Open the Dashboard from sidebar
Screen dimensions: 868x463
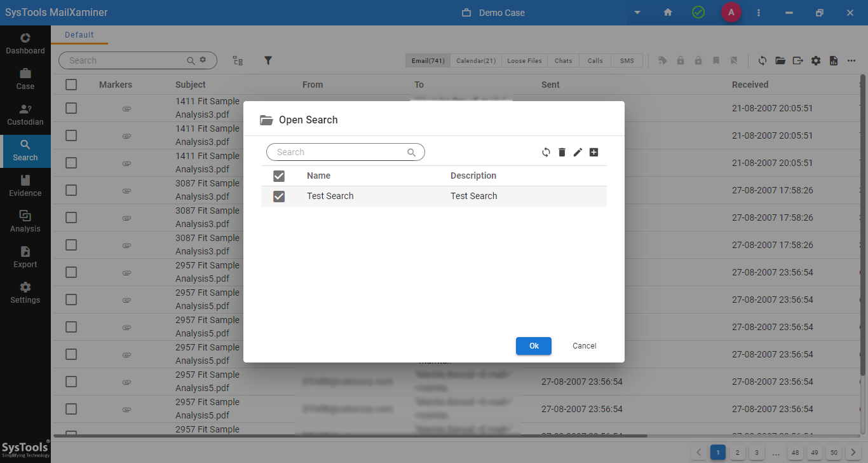tap(25, 44)
